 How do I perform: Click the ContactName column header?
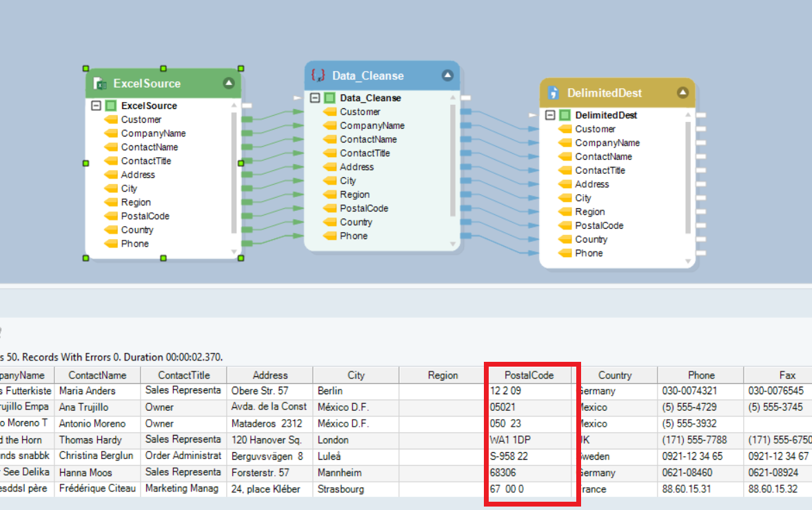97,375
